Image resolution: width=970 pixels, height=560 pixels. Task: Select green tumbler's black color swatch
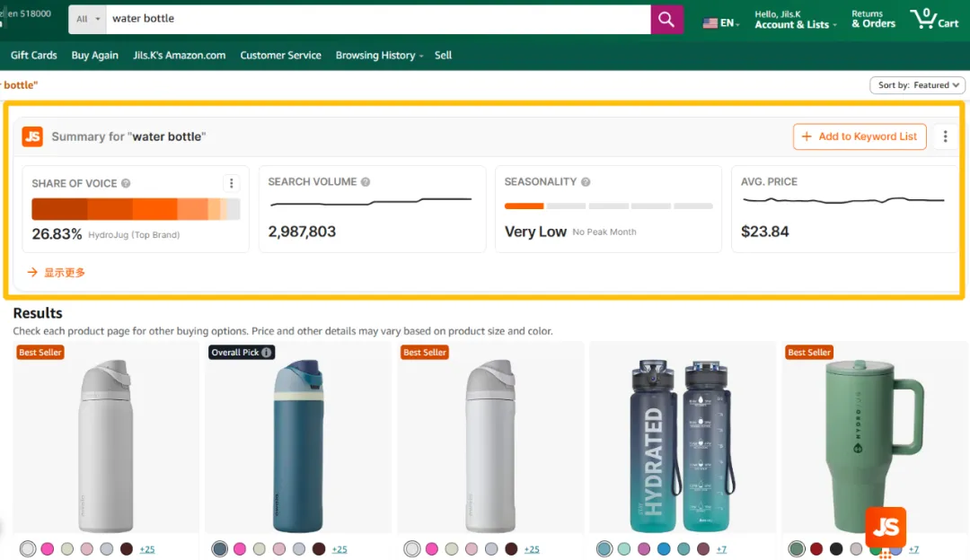(x=836, y=549)
